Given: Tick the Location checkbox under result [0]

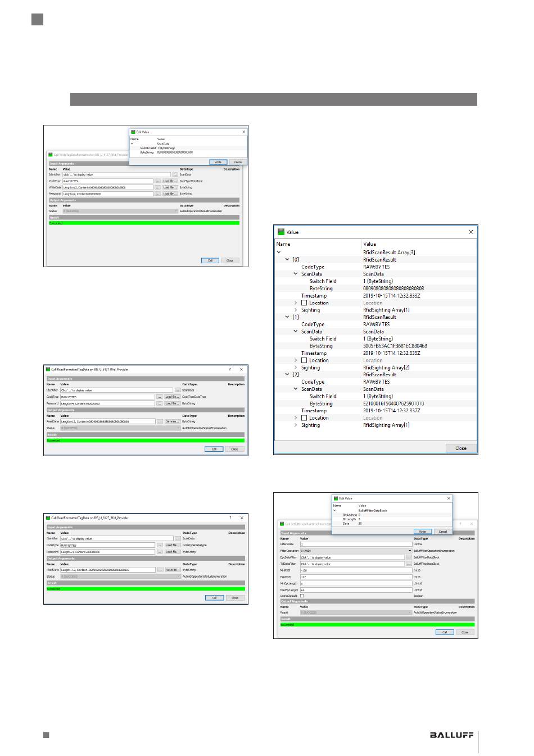Looking at the screenshot, I should [x=304, y=303].
